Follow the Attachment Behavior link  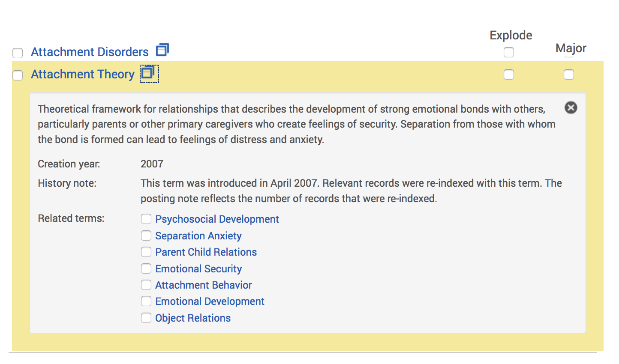(204, 285)
